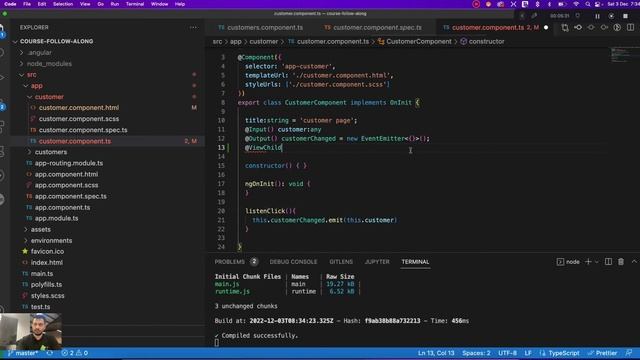Open the Selection menu
Viewport: 640px width, 360px height.
63,4
